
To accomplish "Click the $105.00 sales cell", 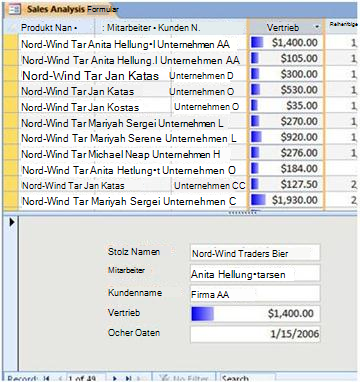I will coord(286,58).
